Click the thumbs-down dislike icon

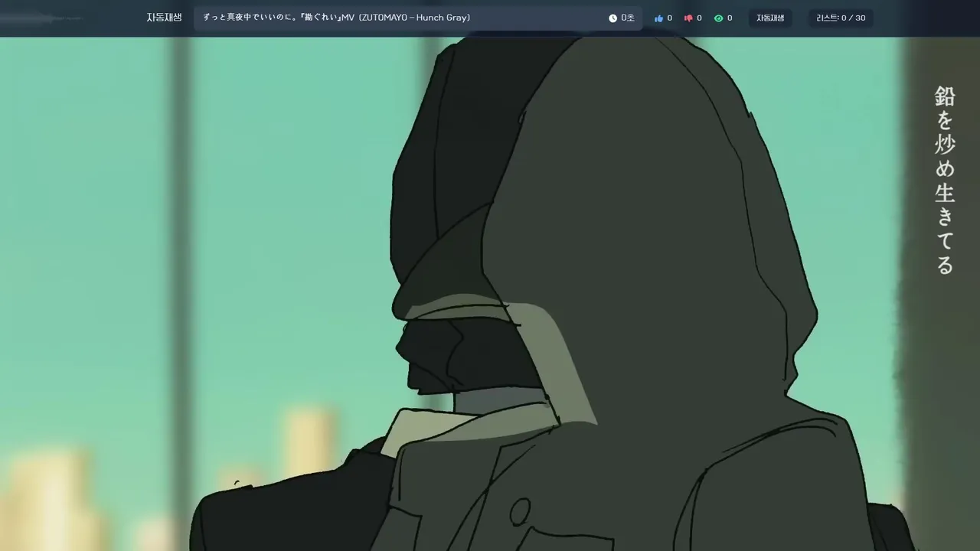688,18
